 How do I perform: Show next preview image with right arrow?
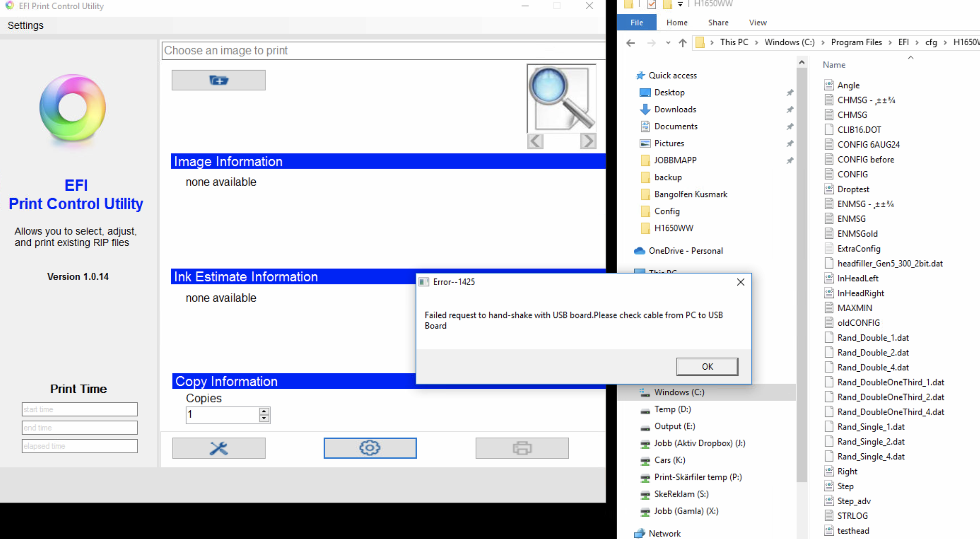[588, 141]
